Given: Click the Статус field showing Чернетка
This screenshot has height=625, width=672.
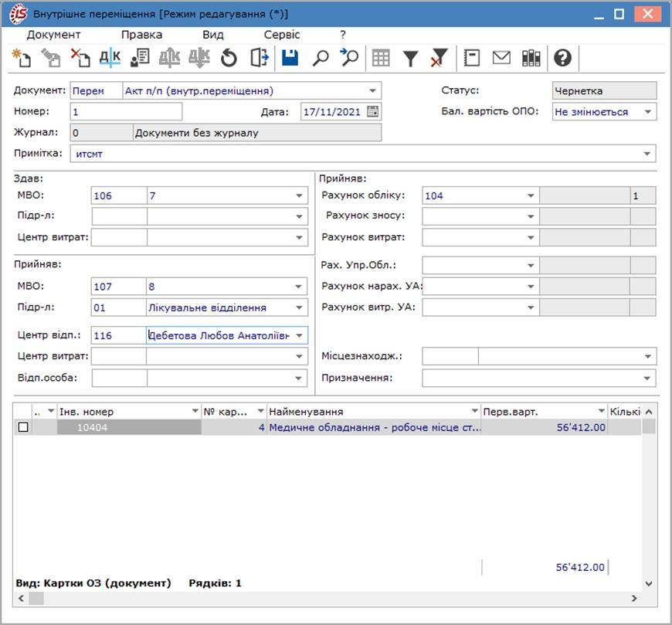Looking at the screenshot, I should pos(604,91).
